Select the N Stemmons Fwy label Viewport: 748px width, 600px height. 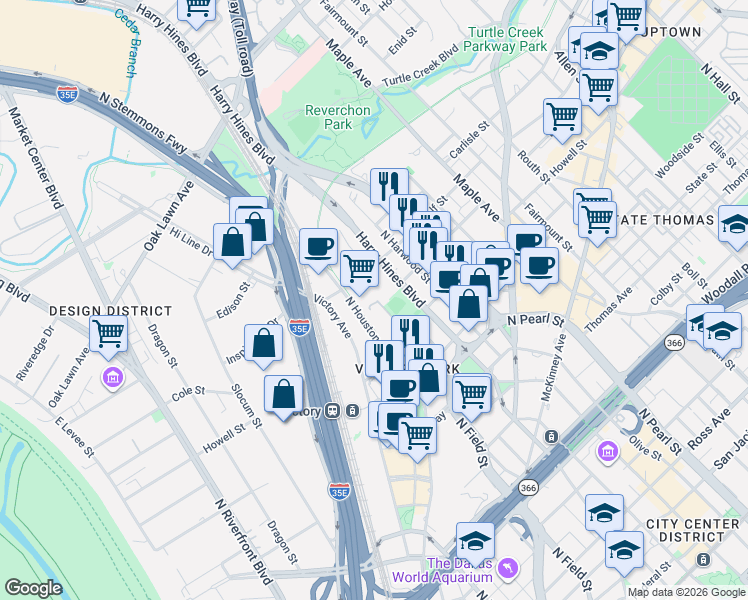pos(144,123)
